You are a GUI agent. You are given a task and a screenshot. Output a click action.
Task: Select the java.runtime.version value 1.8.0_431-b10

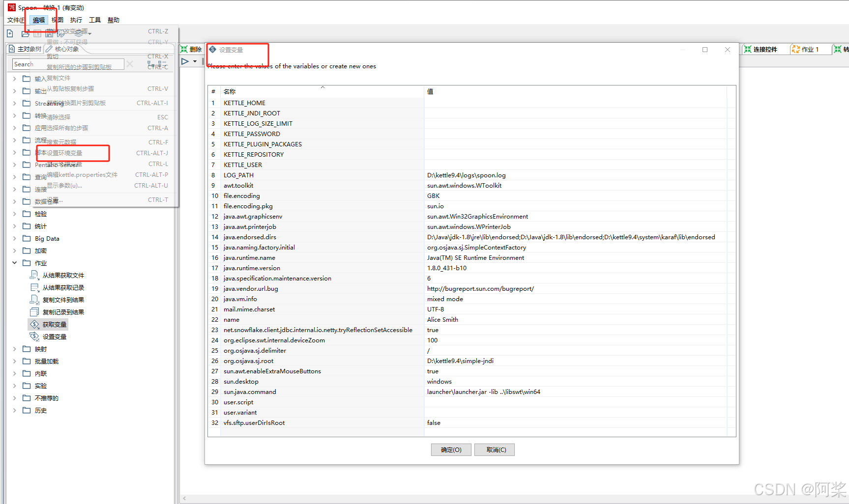[x=447, y=268]
